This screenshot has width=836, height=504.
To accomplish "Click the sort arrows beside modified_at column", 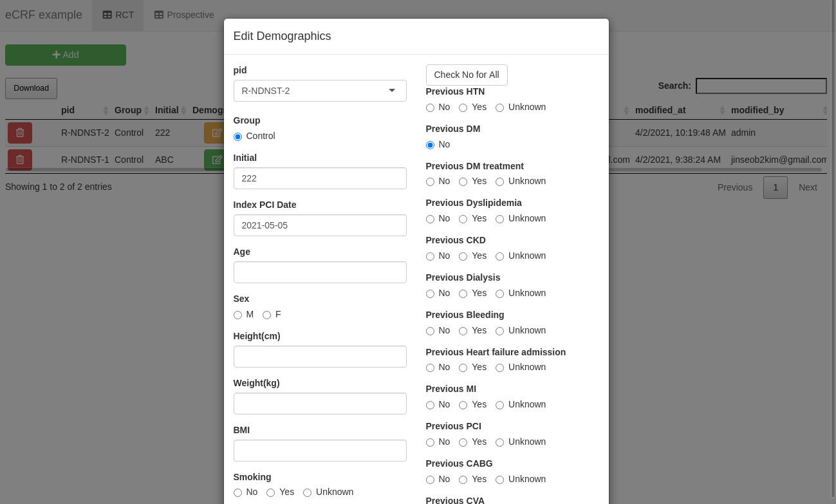I will click(x=722, y=110).
